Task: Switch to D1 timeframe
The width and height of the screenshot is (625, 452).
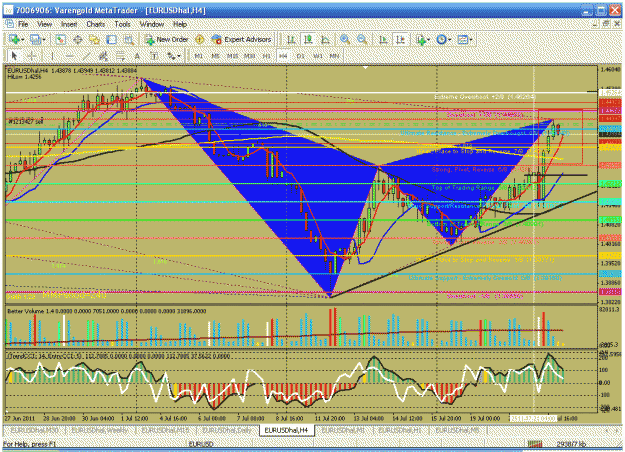Action: [x=301, y=56]
